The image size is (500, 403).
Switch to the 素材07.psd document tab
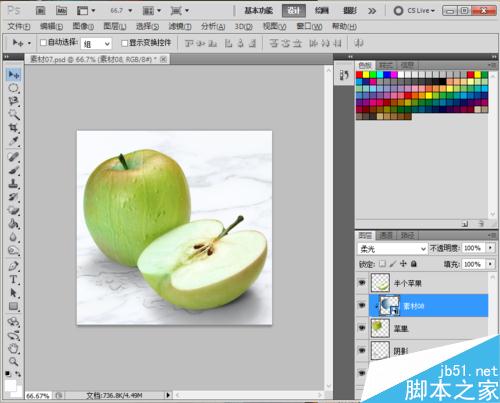93,60
